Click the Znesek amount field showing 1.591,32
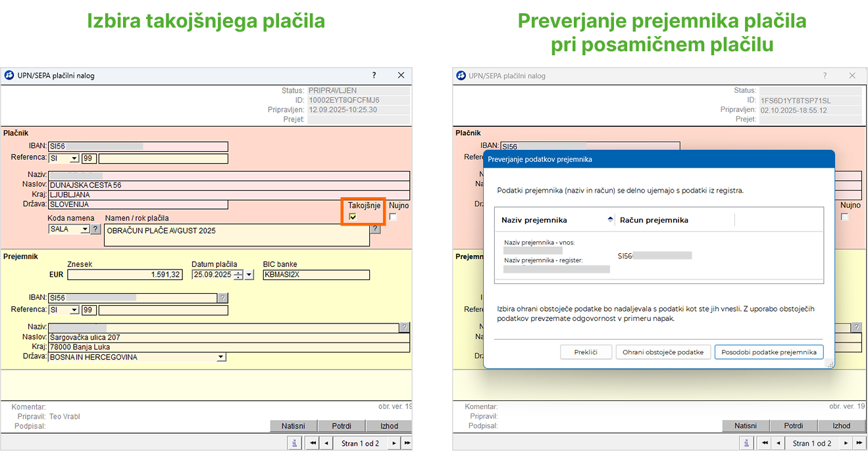The image size is (868, 451). pyautogui.click(x=125, y=275)
